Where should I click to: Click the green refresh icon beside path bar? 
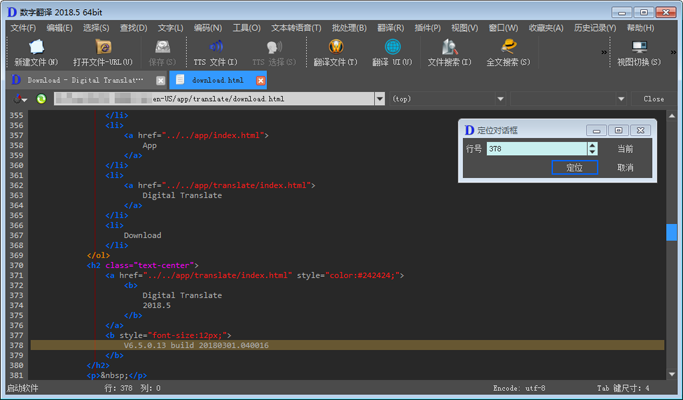click(41, 99)
